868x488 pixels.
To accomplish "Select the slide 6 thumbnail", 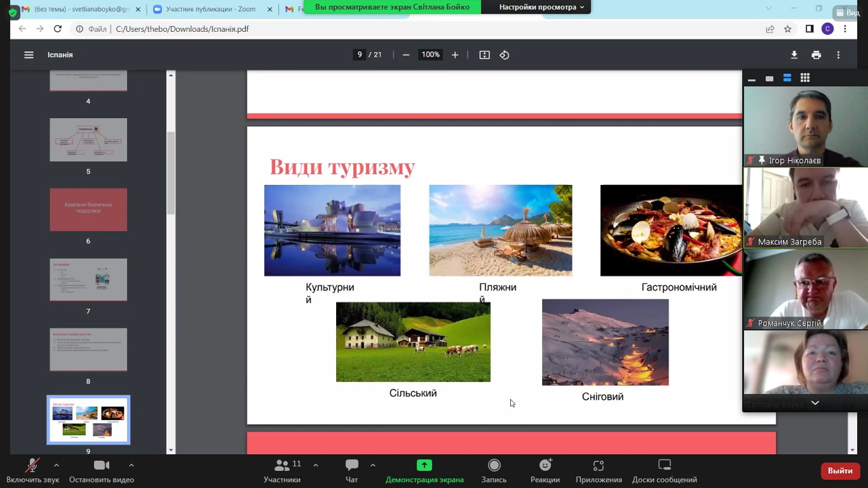I will click(88, 210).
